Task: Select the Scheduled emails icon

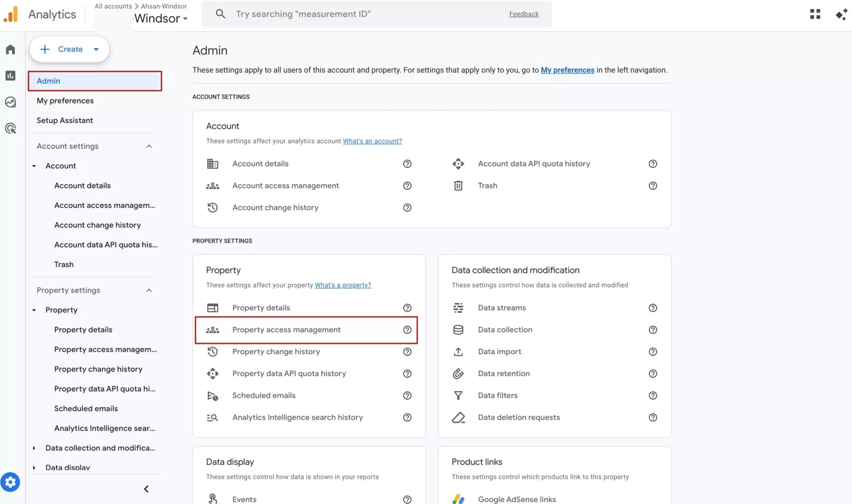Action: click(213, 396)
